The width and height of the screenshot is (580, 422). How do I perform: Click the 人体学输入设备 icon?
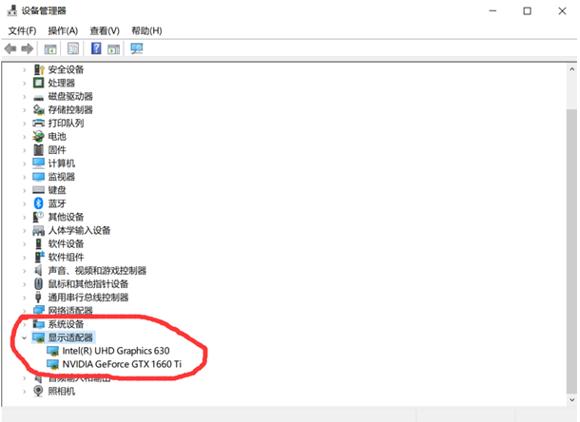(x=38, y=230)
